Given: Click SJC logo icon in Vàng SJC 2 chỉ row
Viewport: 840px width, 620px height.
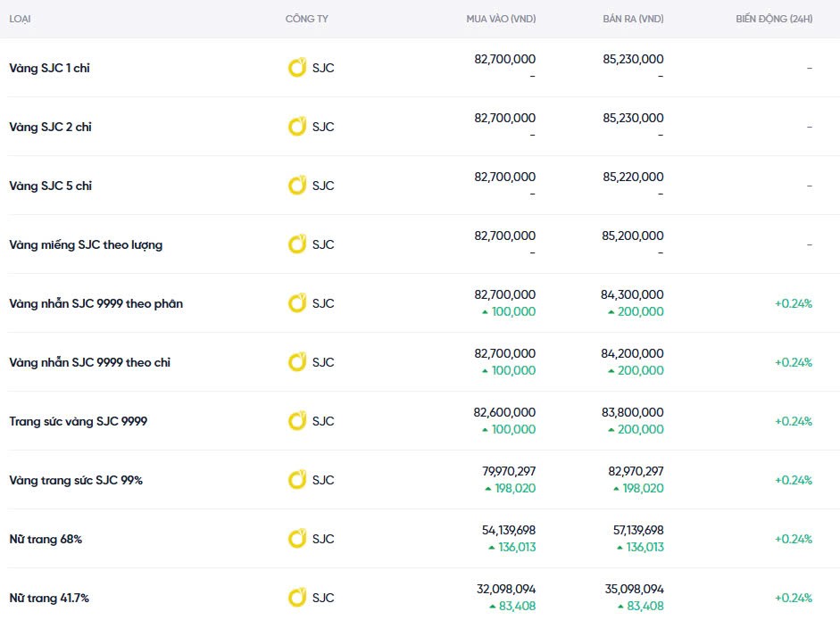Looking at the screenshot, I should coord(296,127).
